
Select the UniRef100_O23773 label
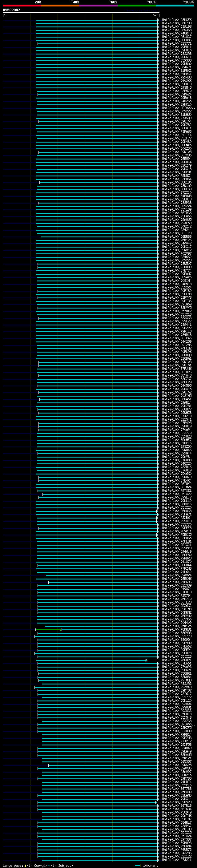177,636
